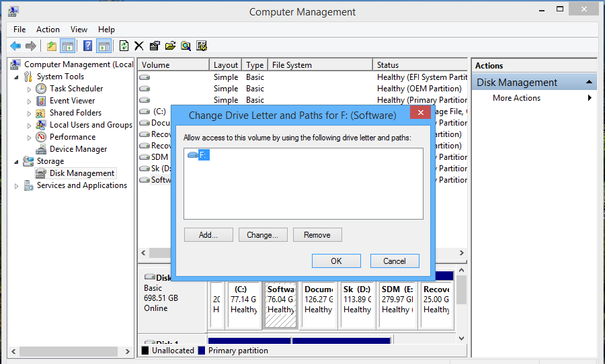Viewport: 605px width, 364px height.
Task: Click volume list scroll right arrow
Action: tap(461, 253)
